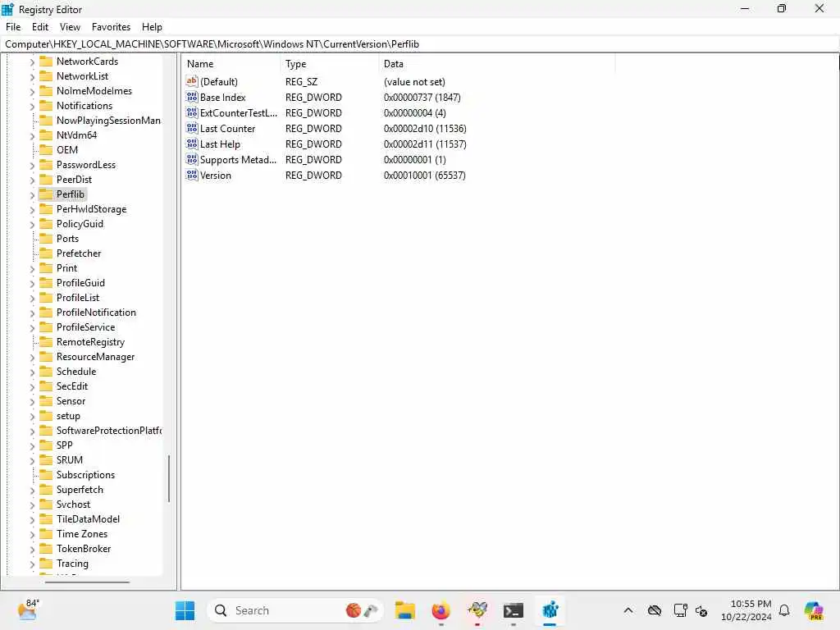The width and height of the screenshot is (840, 630).
Task: Select the Sensor folder icon
Action: click(x=47, y=400)
